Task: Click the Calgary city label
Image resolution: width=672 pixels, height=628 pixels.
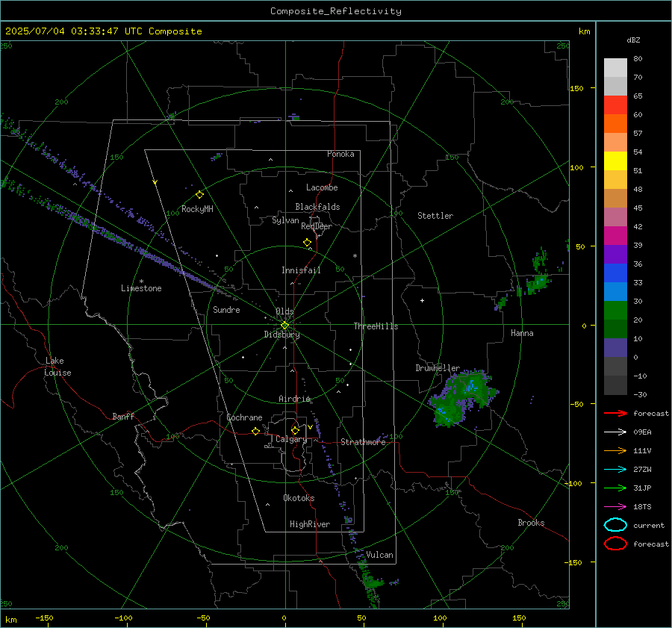Action: pos(291,439)
